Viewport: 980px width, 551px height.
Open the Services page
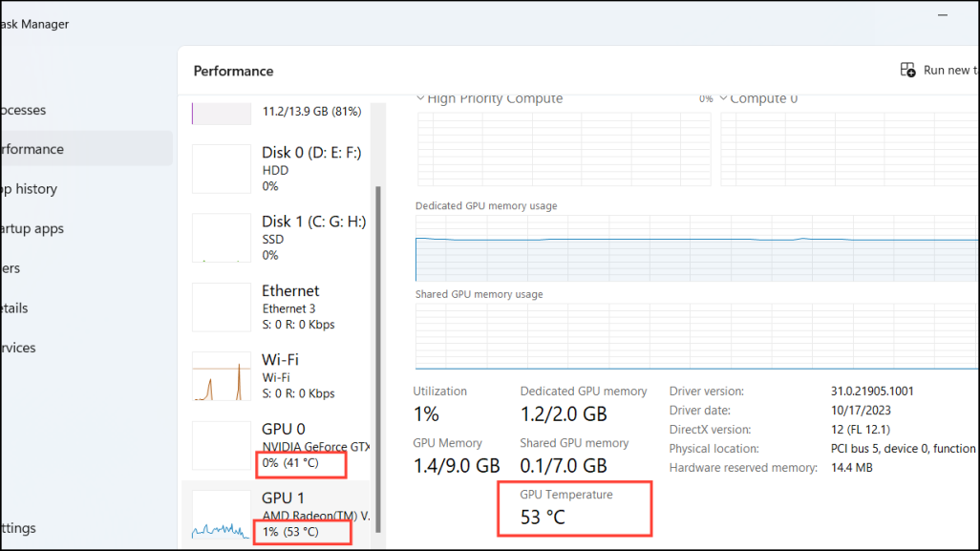(x=18, y=348)
